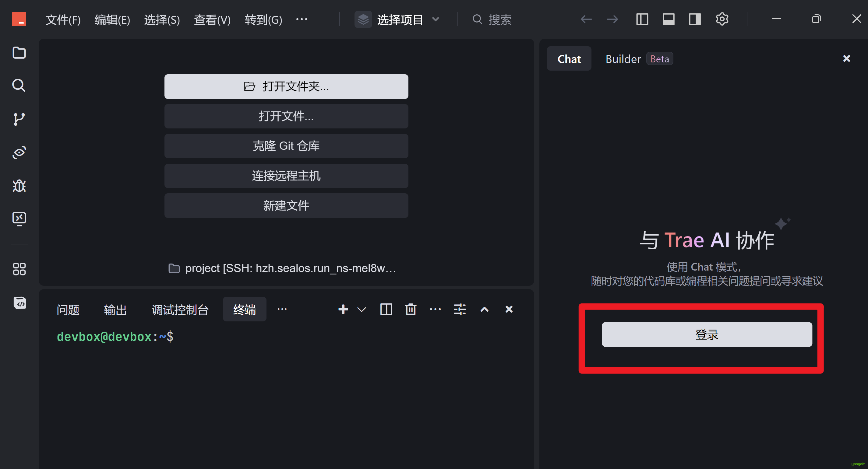
Task: Open the AI preview eye icon in sidebar
Action: [x=19, y=152]
